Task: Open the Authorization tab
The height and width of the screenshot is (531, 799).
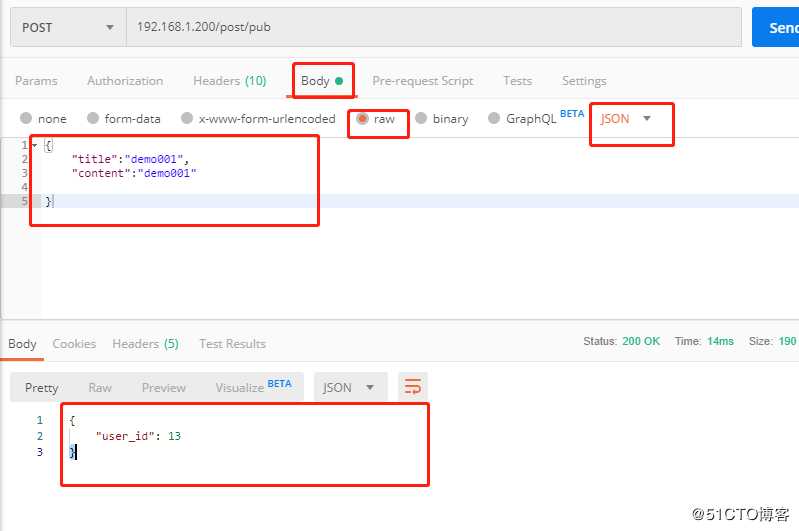Action: (x=125, y=81)
